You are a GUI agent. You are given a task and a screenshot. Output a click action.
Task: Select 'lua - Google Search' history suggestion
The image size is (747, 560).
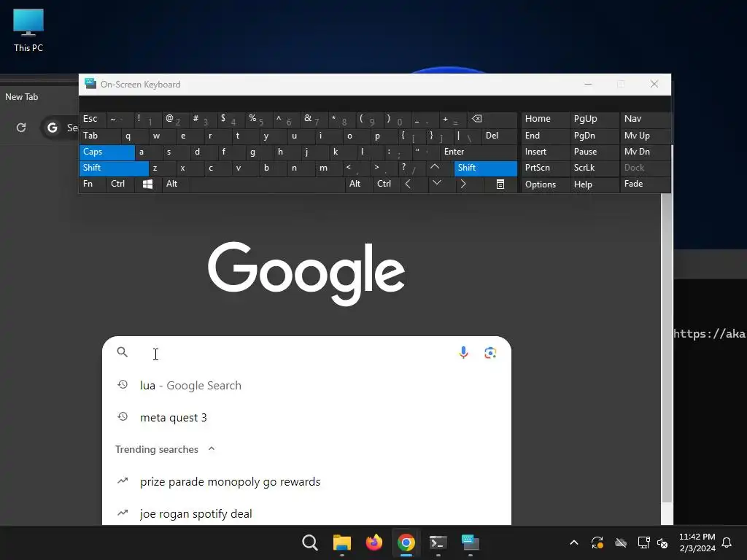tap(306, 385)
